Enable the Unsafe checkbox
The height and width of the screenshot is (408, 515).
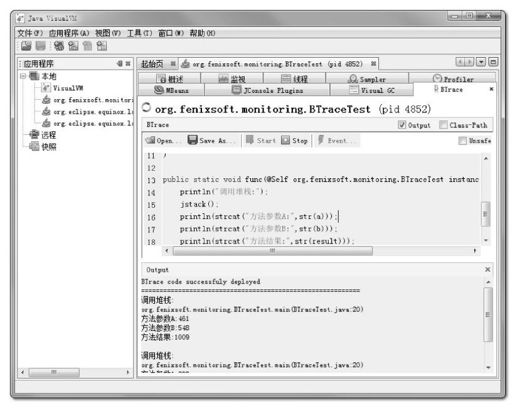[462, 141]
